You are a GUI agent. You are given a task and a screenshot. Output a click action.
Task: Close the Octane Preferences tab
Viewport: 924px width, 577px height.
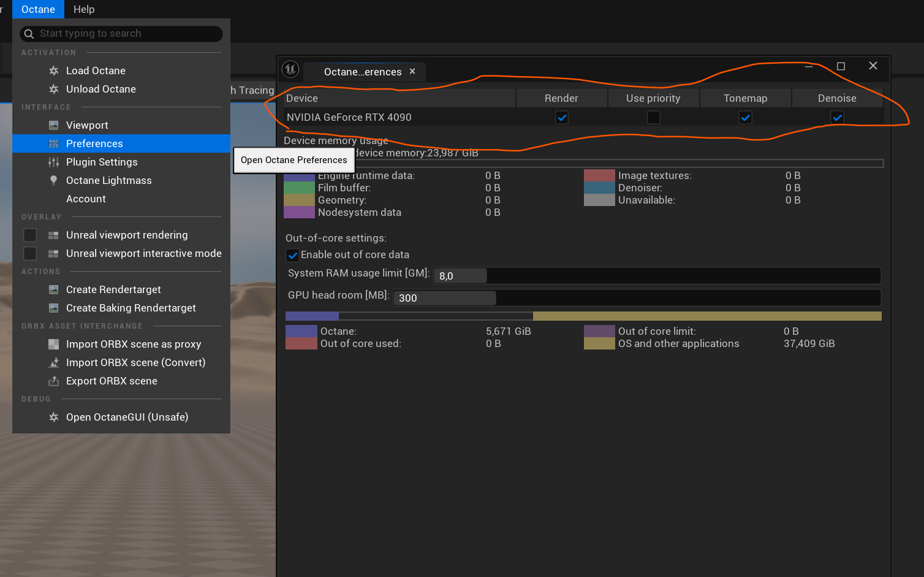click(412, 71)
